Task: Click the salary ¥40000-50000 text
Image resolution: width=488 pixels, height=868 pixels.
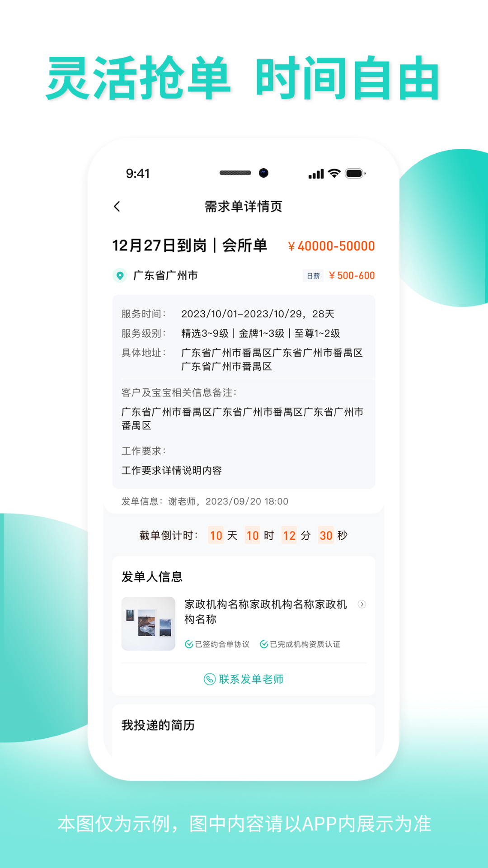Action: coord(331,246)
